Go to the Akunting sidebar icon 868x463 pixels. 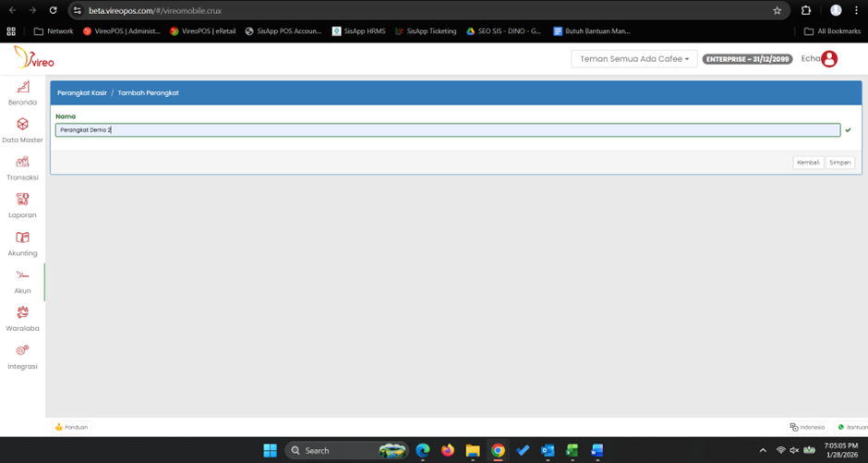(22, 238)
